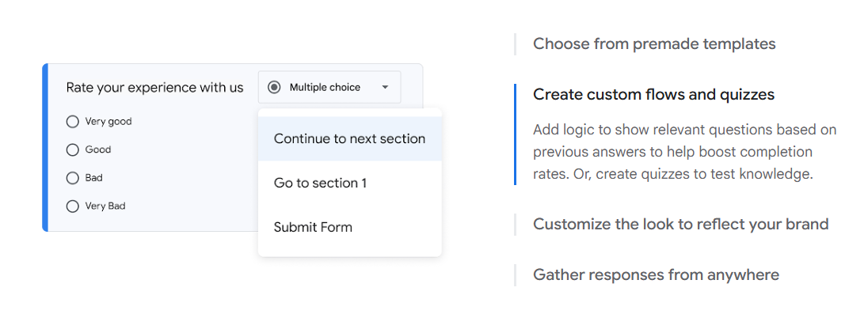Open 'Customize the look to reflect your brand'
Image resolution: width=868 pixels, height=314 pixels.
(680, 224)
